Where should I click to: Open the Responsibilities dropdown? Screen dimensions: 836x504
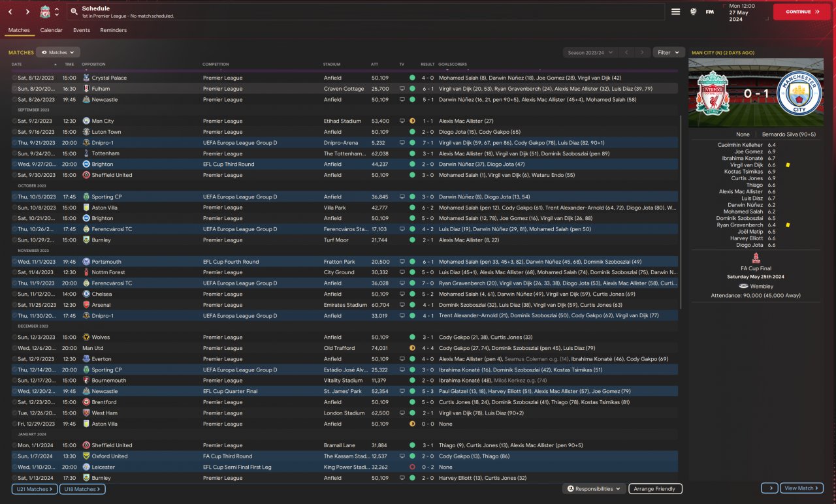[x=594, y=489]
